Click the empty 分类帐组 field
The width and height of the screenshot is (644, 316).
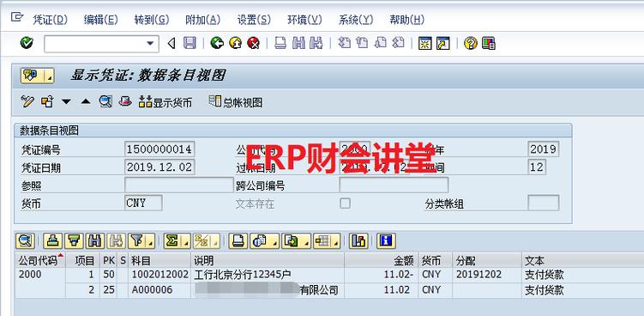(x=544, y=203)
